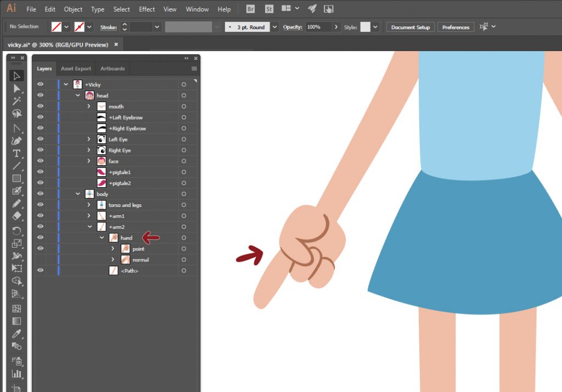Click the Opacity 100% input field

(318, 27)
